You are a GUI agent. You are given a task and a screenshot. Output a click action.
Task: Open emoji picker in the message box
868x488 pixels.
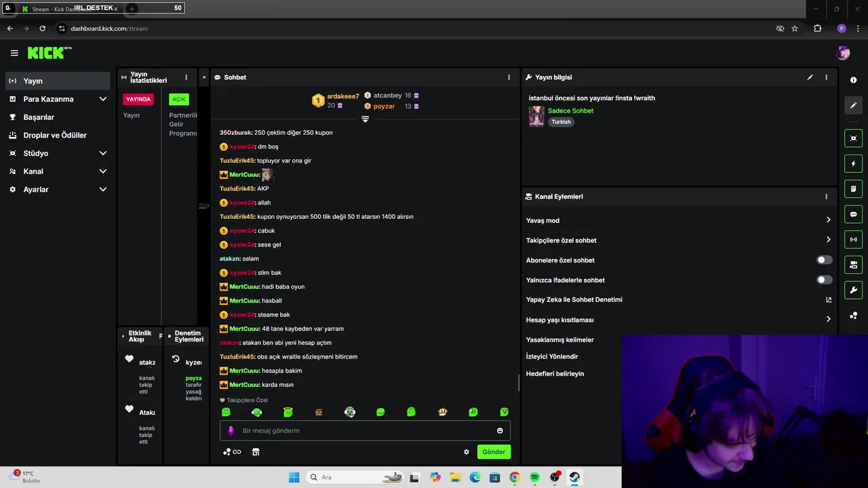coord(500,430)
